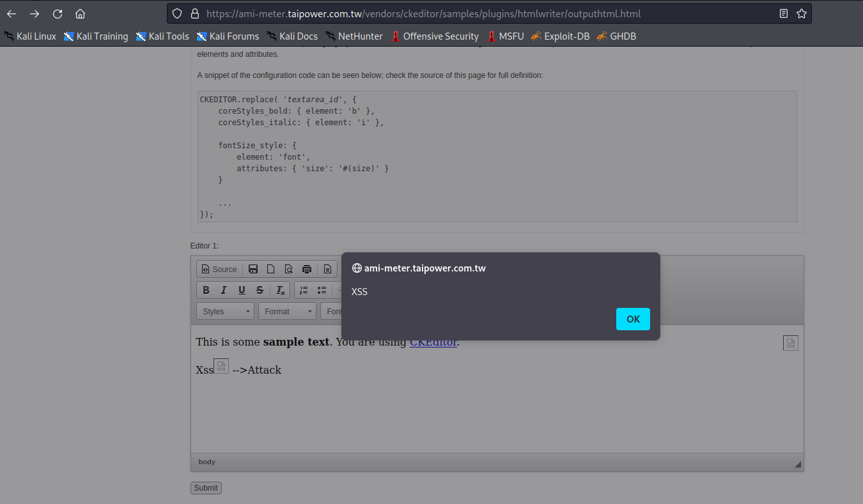Image resolution: width=863 pixels, height=504 pixels.
Task: Open the GHDB bookmark
Action: [617, 36]
